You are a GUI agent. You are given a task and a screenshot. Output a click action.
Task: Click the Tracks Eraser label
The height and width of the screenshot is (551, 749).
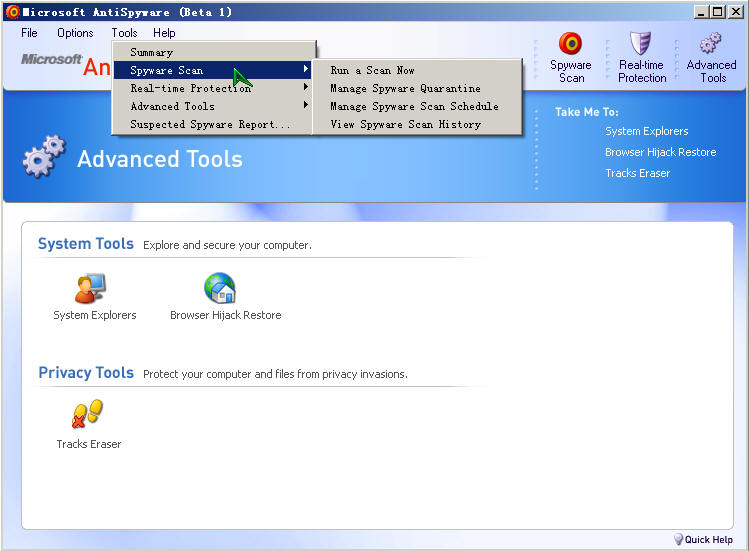(89, 444)
